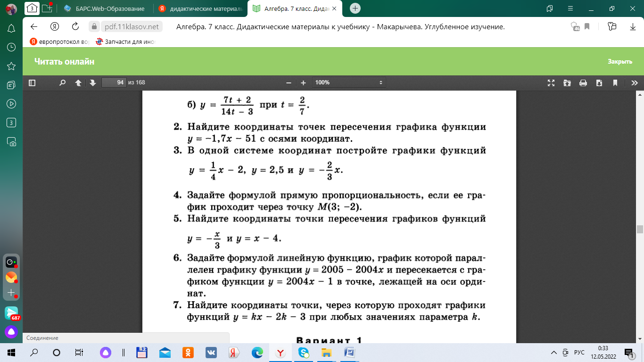644x362 pixels.
Task: Open the Yandex home button
Action: tap(55, 26)
